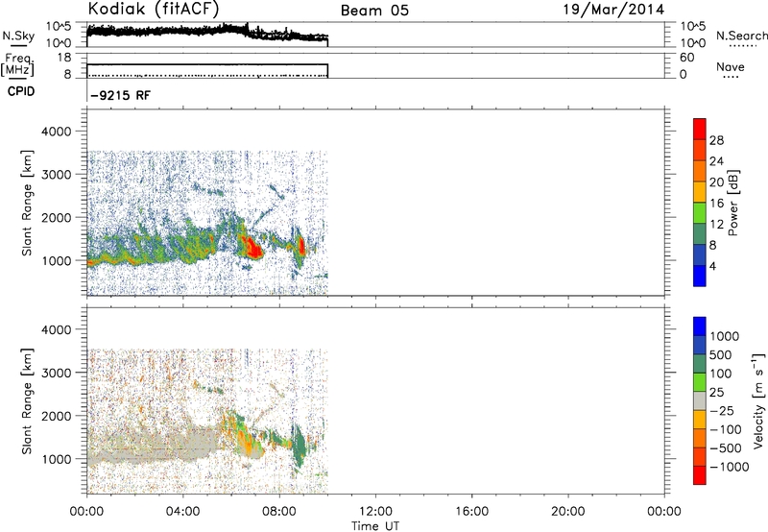Pick the yellow 16-20 dB Power color segment
768x532 pixels.
click(x=700, y=191)
